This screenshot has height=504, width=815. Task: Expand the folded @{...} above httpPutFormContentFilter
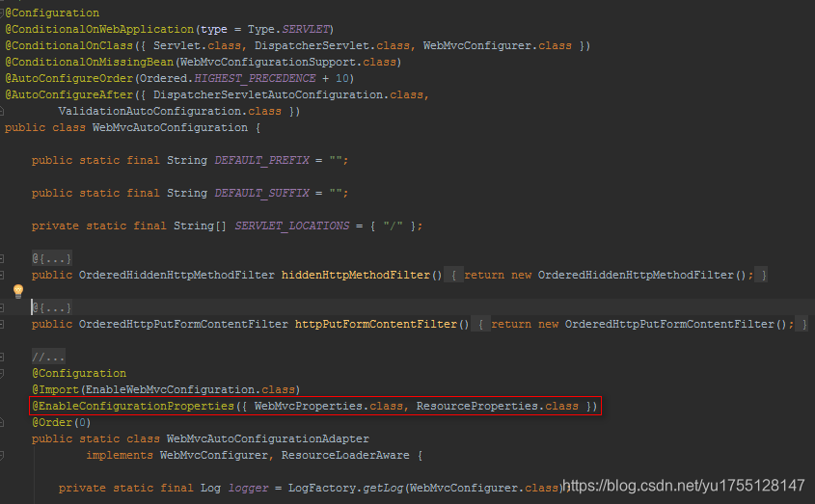(x=51, y=307)
